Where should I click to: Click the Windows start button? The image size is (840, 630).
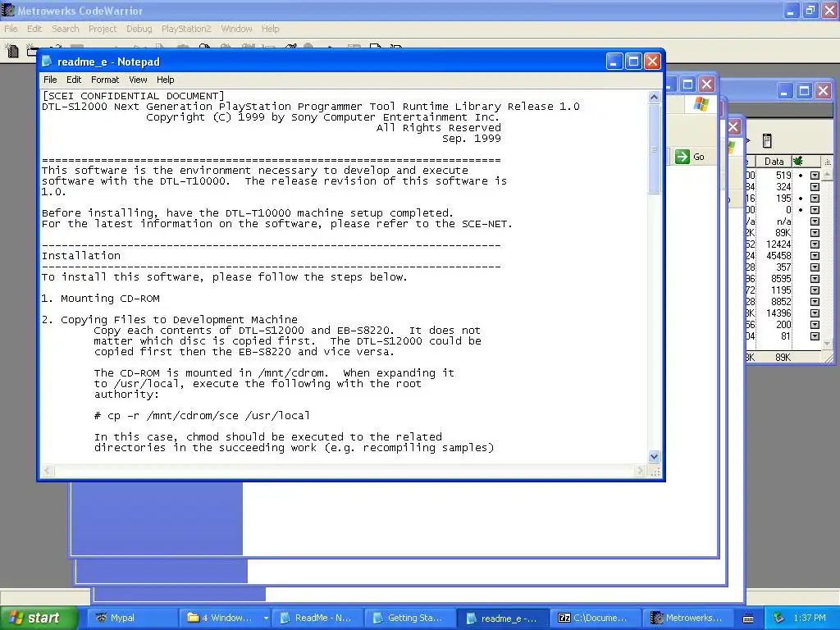(x=39, y=618)
